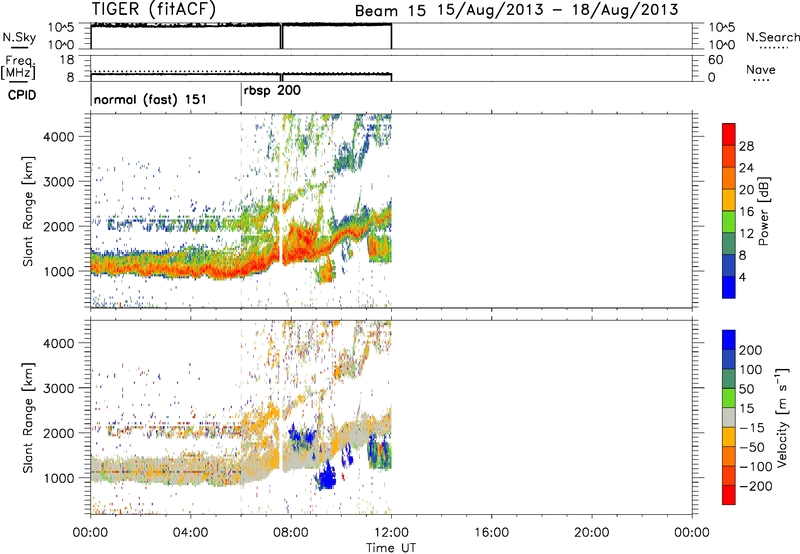The image size is (800, 554).
Task: Click the -15 tick on velocity colorbar
Action: pos(752,427)
